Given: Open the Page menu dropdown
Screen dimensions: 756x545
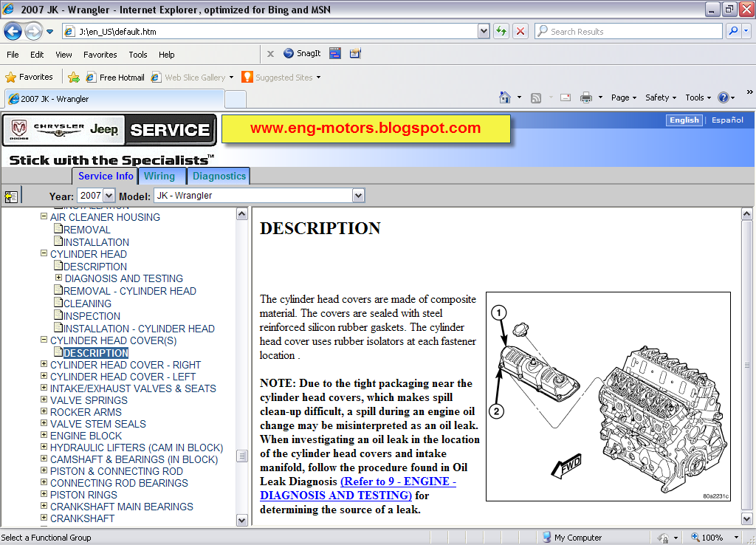Looking at the screenshot, I should 623,98.
